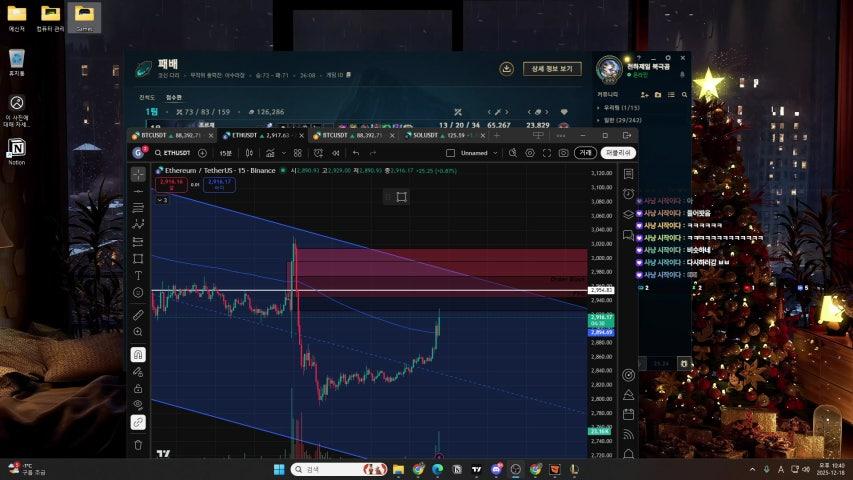Click the ETHUSDT symbol search field
The height and width of the screenshot is (480, 853).
pyautogui.click(x=176, y=153)
